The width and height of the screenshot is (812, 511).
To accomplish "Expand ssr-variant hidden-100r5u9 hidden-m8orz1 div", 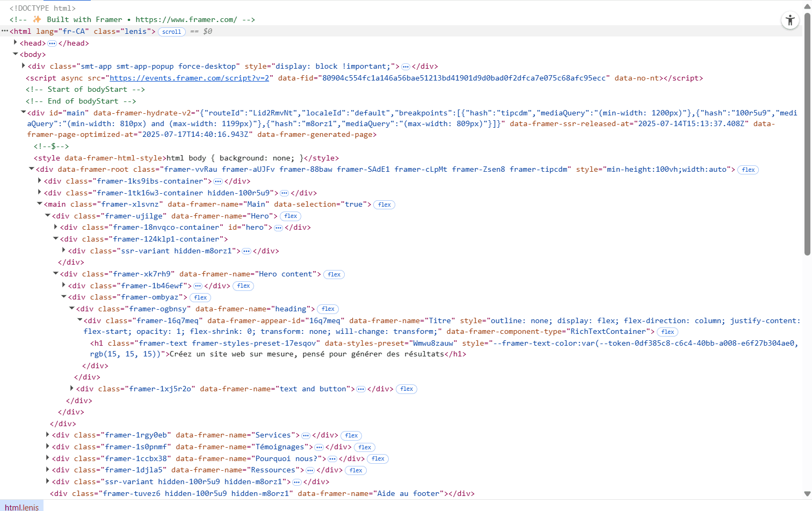I will click(48, 481).
